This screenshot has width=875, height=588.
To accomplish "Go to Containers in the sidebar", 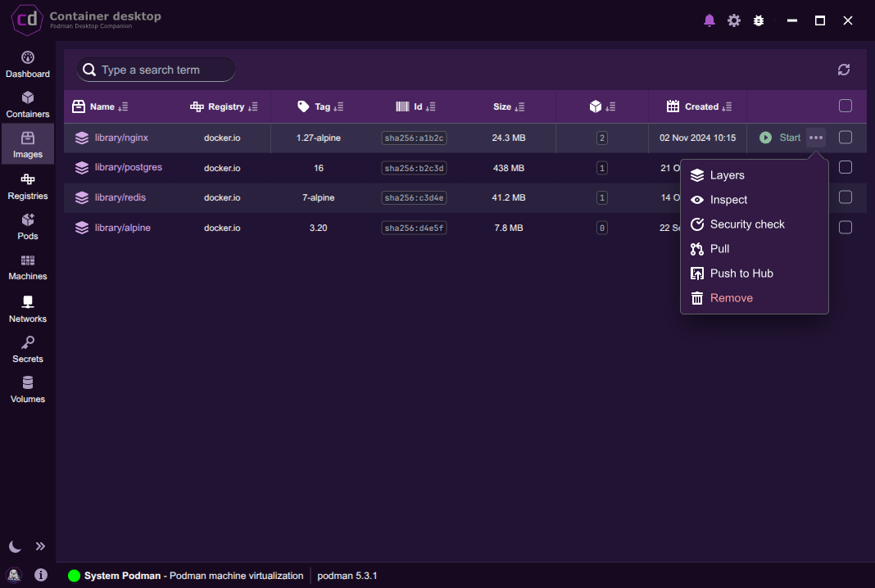I will coord(27,105).
